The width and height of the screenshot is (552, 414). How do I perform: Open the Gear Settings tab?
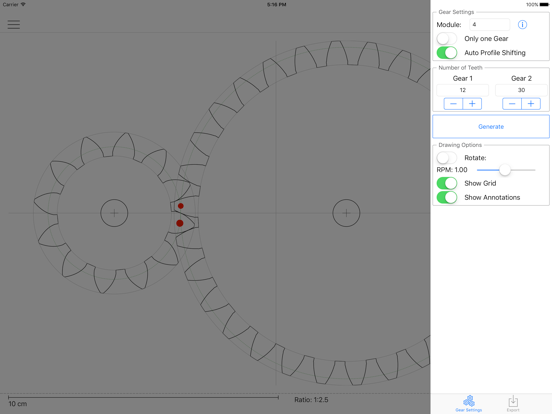click(x=469, y=403)
